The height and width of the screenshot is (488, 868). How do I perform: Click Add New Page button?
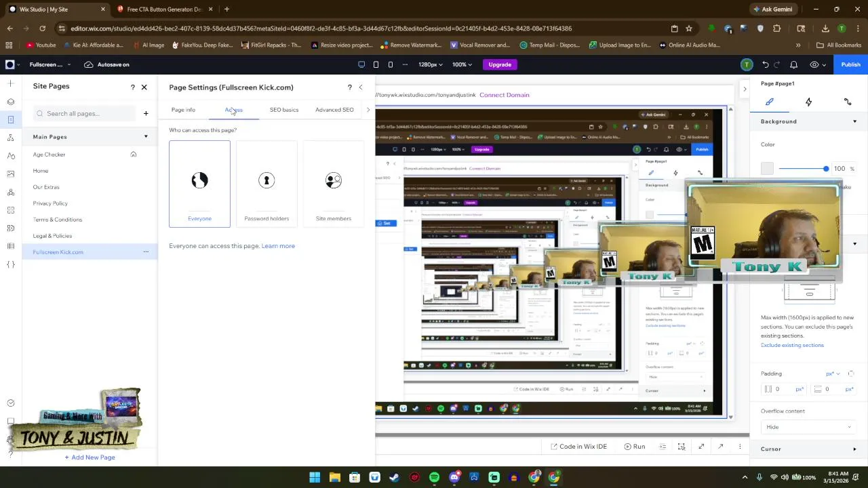(x=90, y=457)
